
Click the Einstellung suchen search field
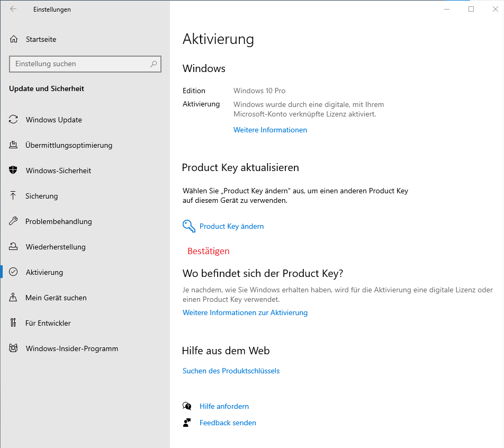[x=85, y=64]
